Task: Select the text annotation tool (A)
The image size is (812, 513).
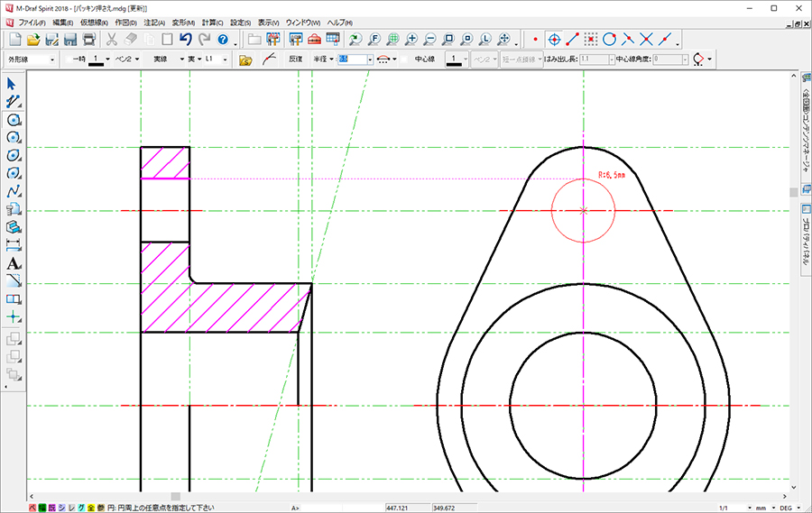Action: pos(14,263)
